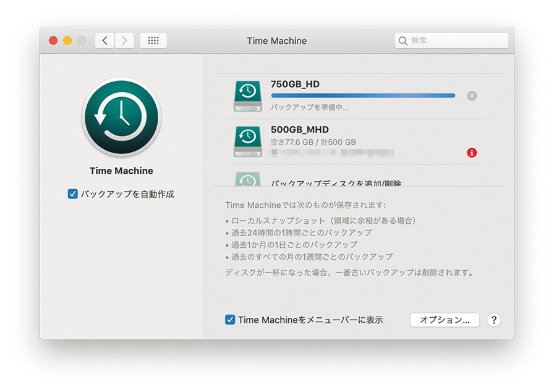Image resolution: width=554 pixels, height=392 pixels.
Task: Open the Time Machine help button
Action: coord(493,320)
